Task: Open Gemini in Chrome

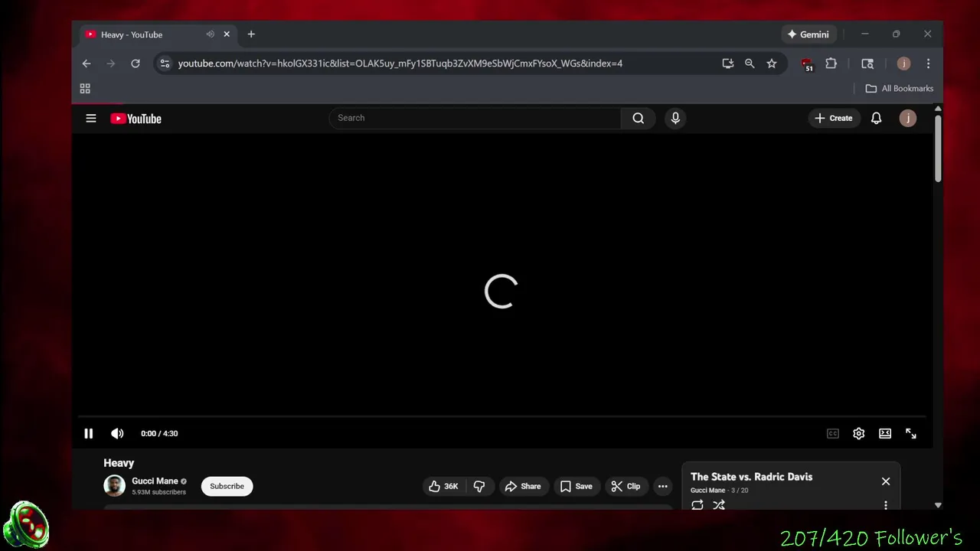Action: point(808,34)
